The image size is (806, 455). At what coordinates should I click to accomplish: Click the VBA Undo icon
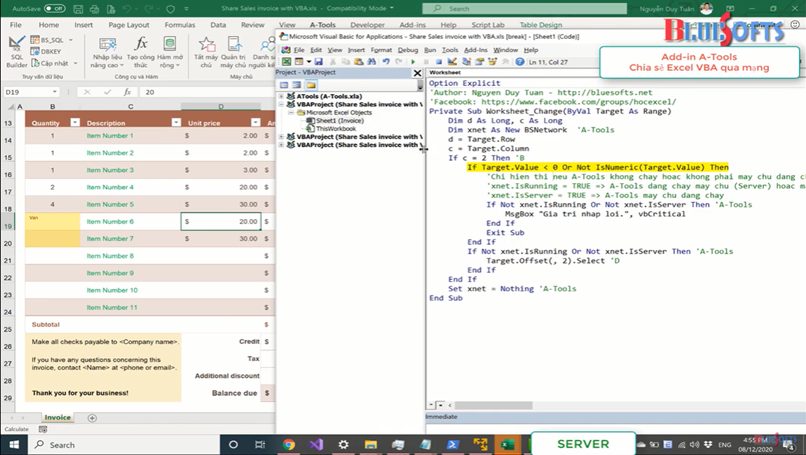[386, 62]
